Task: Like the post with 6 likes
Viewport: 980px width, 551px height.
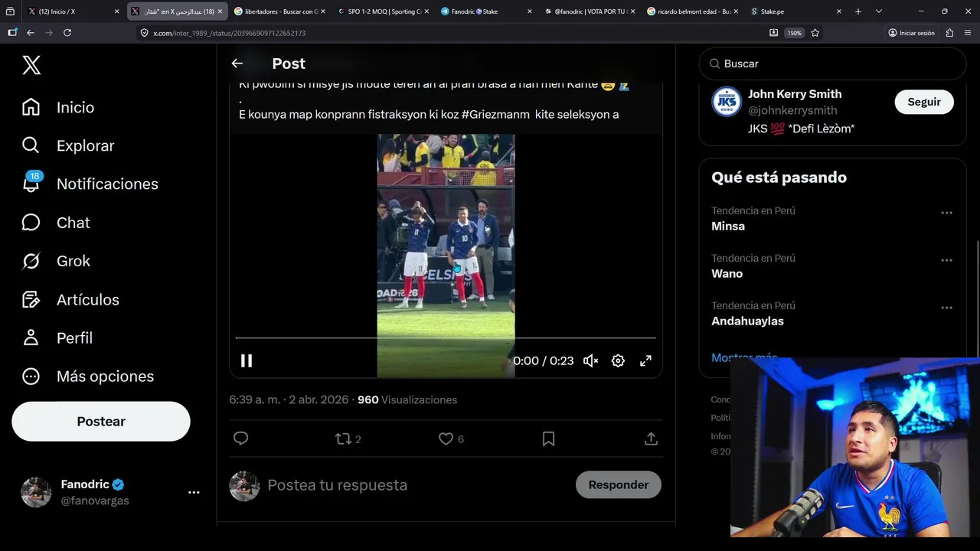Action: coord(451,439)
